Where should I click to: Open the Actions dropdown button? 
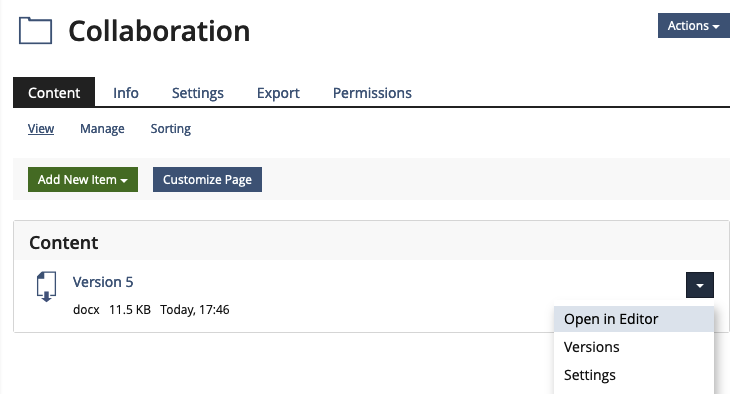(693, 26)
